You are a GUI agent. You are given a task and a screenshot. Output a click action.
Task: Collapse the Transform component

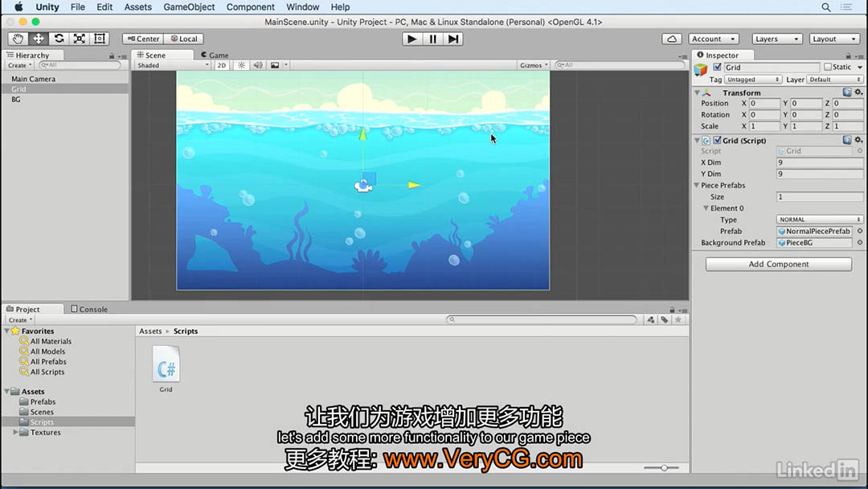tap(697, 92)
